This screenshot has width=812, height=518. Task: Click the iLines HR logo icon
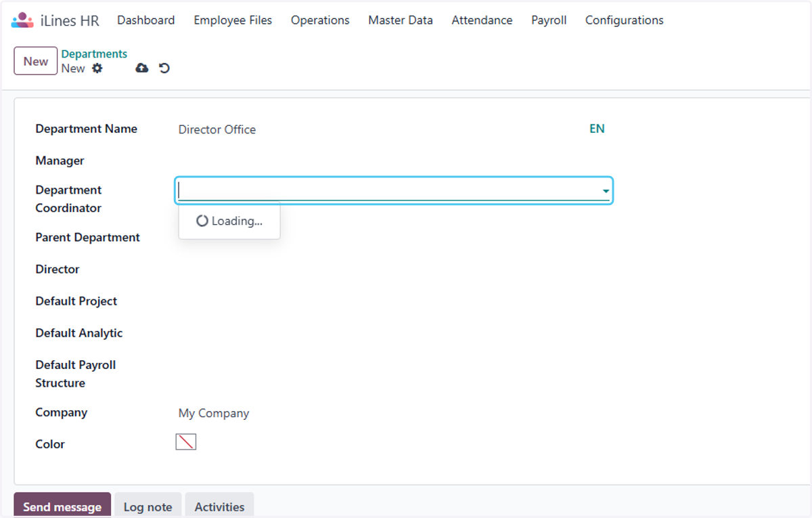point(22,20)
